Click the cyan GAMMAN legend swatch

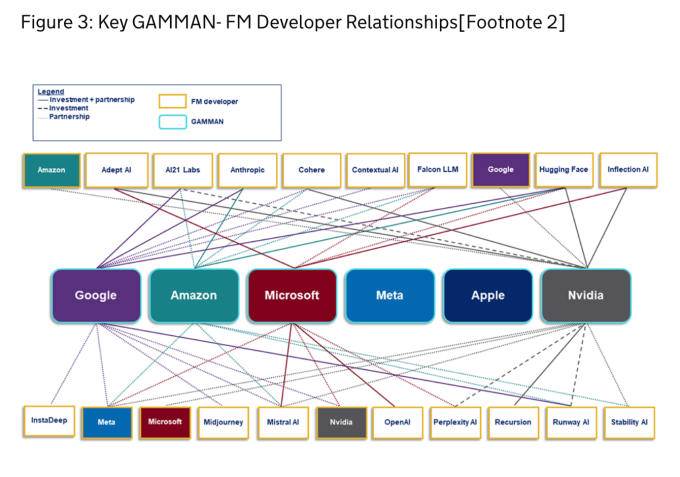172,123
